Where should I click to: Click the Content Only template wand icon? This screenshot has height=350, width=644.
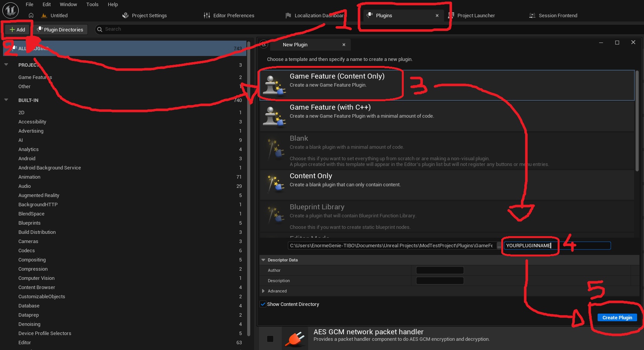point(276,184)
